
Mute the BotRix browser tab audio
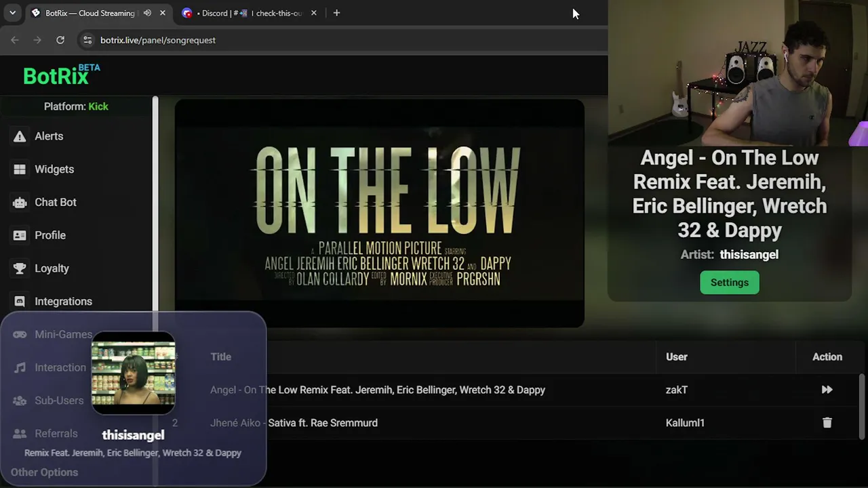[x=147, y=13]
